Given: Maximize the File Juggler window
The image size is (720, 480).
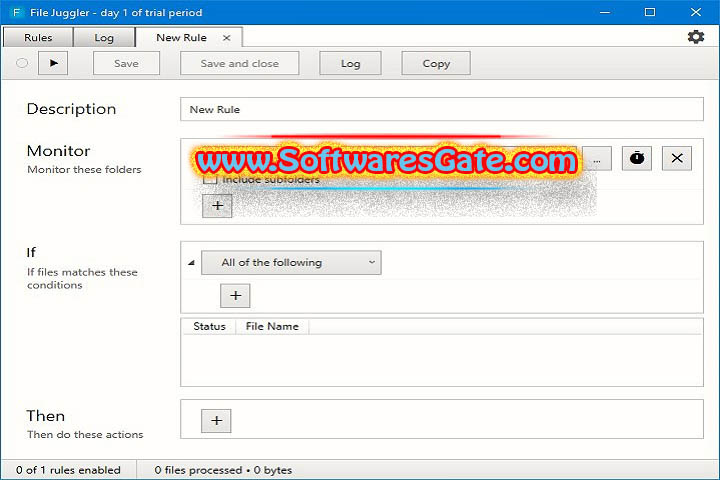Looking at the screenshot, I should tap(650, 12).
